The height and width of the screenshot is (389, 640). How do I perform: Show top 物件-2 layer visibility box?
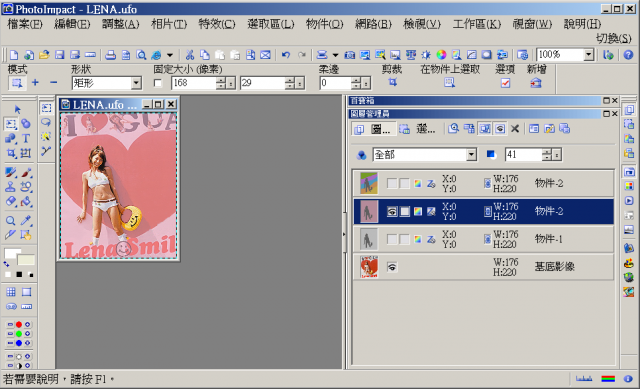tap(392, 184)
